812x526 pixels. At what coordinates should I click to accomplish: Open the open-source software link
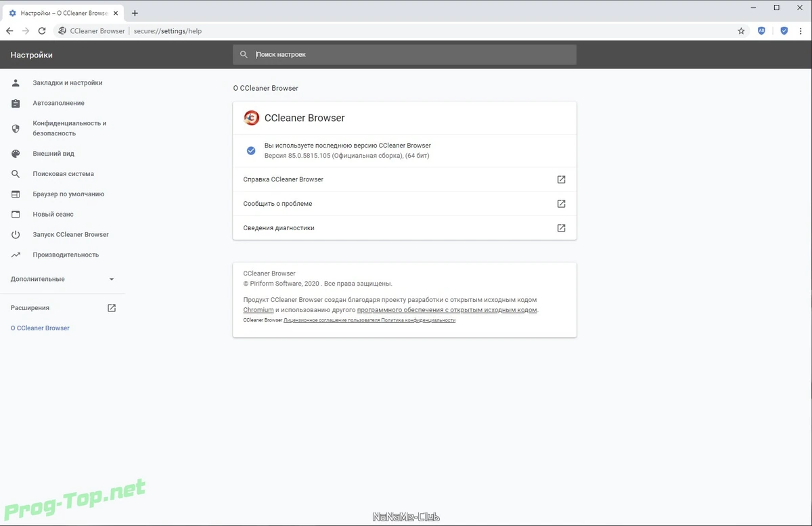[x=447, y=310]
